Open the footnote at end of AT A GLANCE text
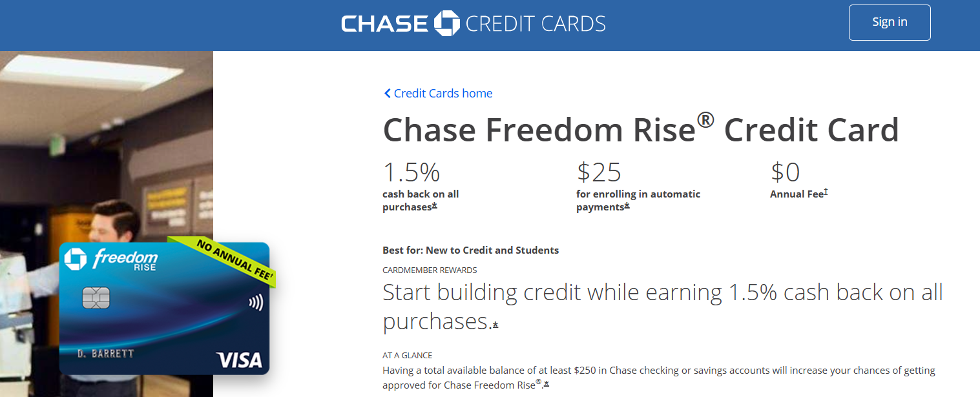Viewport: 980px width, 397px height. [546, 385]
